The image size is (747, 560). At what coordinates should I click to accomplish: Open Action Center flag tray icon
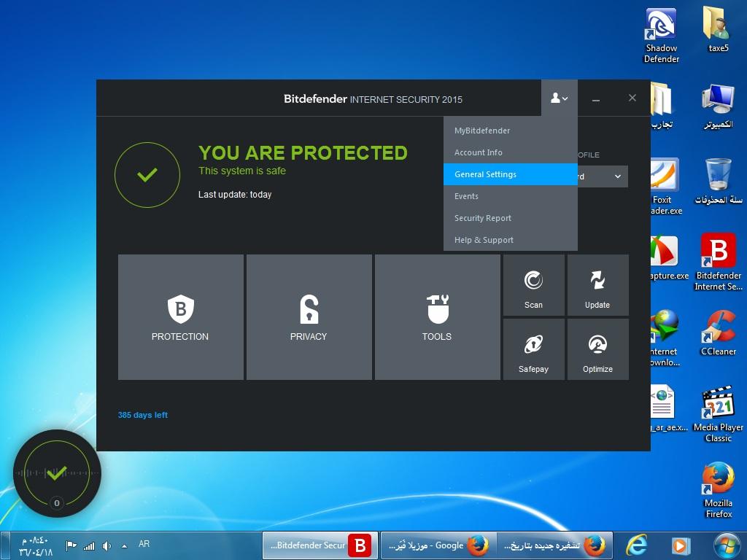click(71, 545)
